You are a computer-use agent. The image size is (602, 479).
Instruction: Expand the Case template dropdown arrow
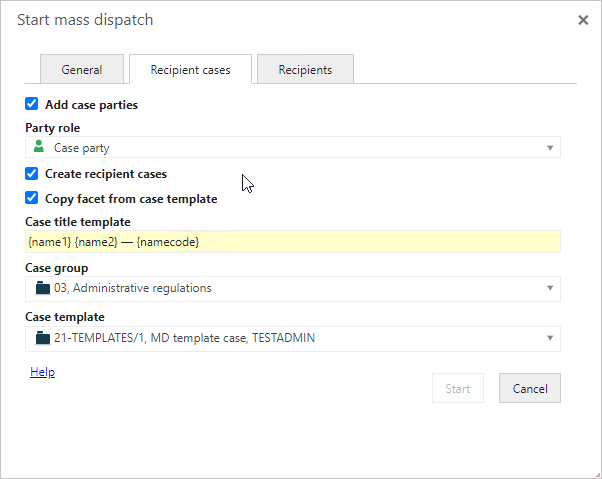550,338
